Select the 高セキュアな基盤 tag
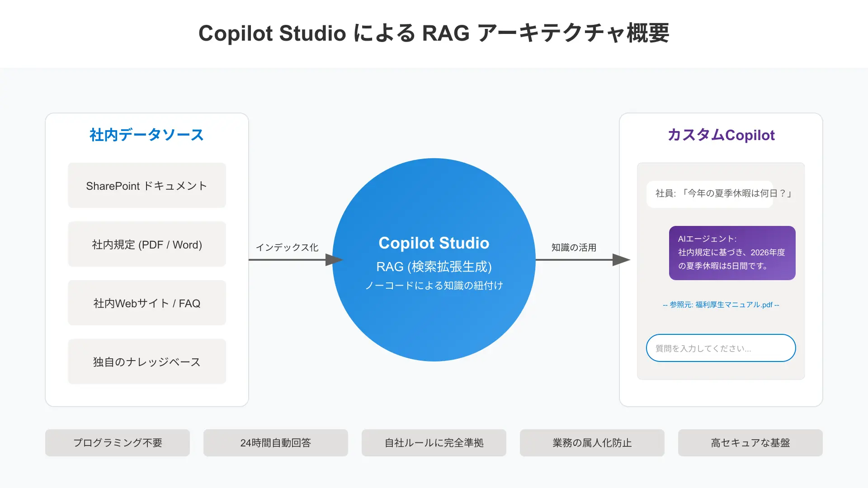Screen dimensions: 868x488 [750, 443]
